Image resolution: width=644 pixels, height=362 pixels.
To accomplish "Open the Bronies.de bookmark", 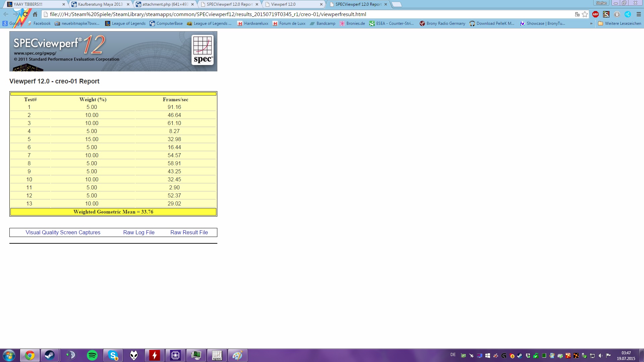I will point(352,23).
